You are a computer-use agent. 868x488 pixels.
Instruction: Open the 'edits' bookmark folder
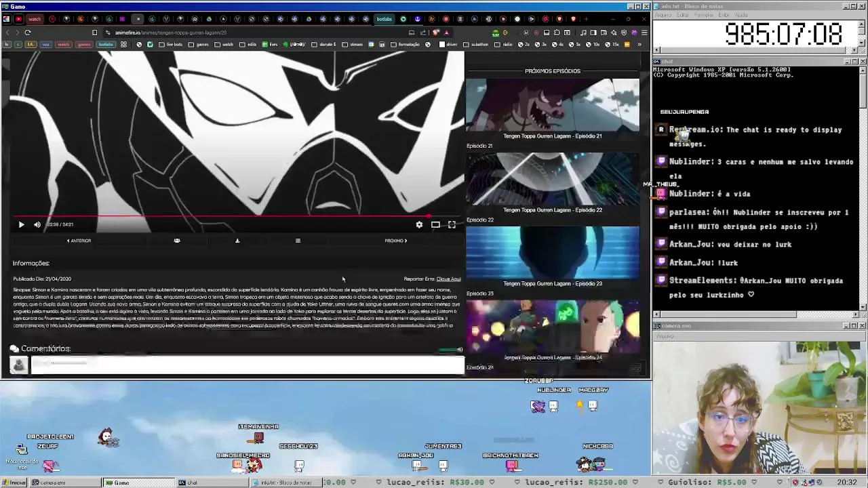248,45
